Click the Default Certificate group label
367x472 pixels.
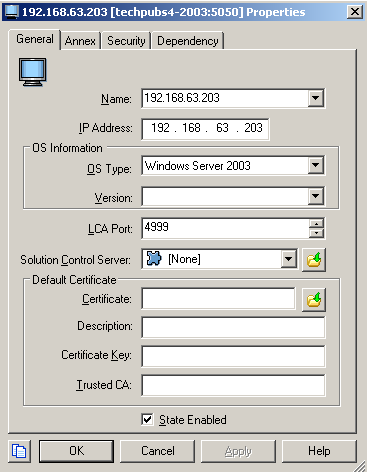(x=74, y=280)
